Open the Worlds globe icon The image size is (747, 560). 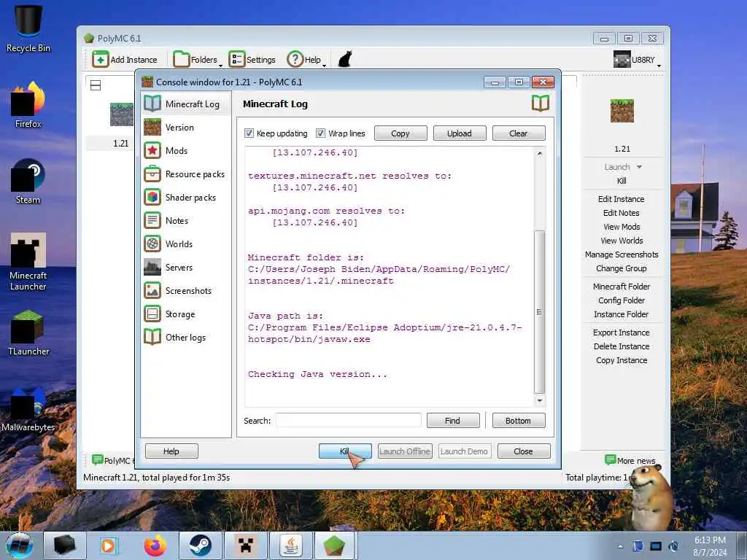click(152, 244)
